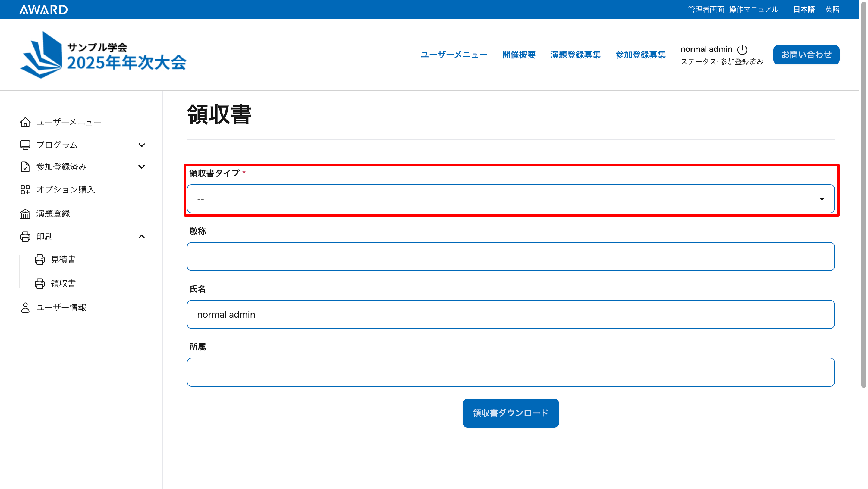Screen dimensions: 868x489
Task: Click the person icon beside ユーザー情報
Action: 25,308
